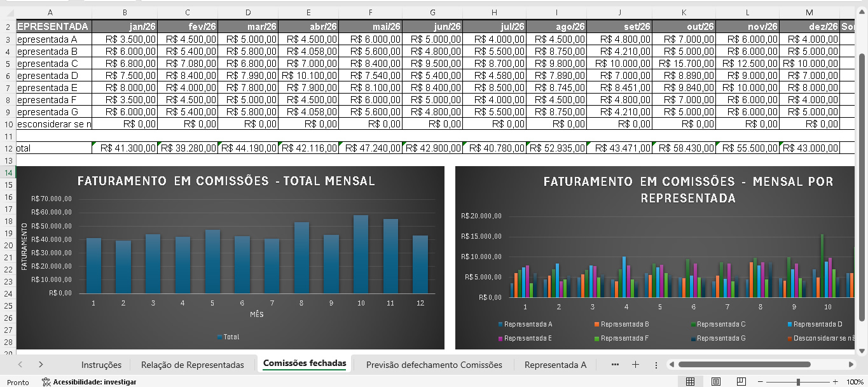
Task: Open Previsão defechamento Comissões sheet
Action: tap(434, 365)
